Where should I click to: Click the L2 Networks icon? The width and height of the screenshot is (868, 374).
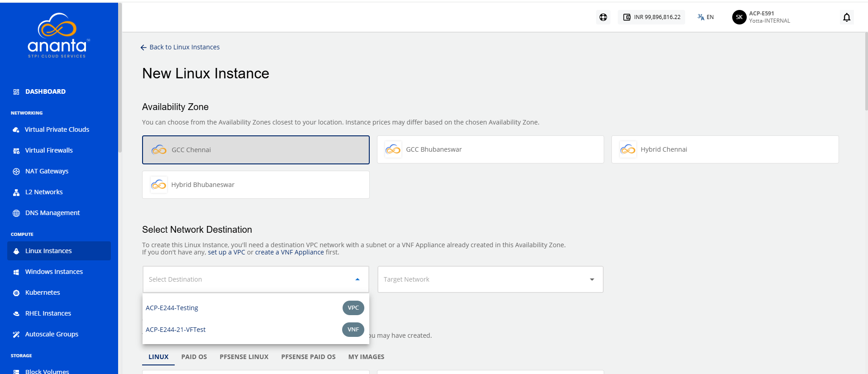tap(16, 192)
